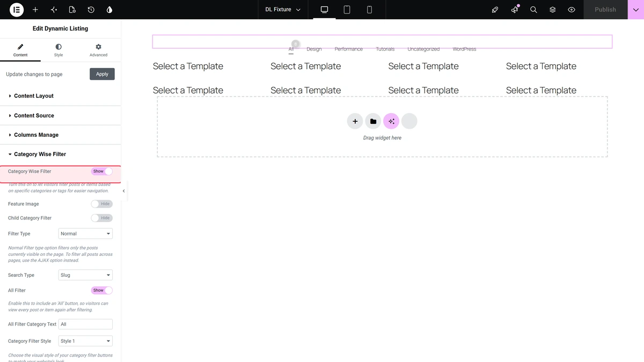
Task: Expand the Content Source section
Action: (x=60, y=115)
